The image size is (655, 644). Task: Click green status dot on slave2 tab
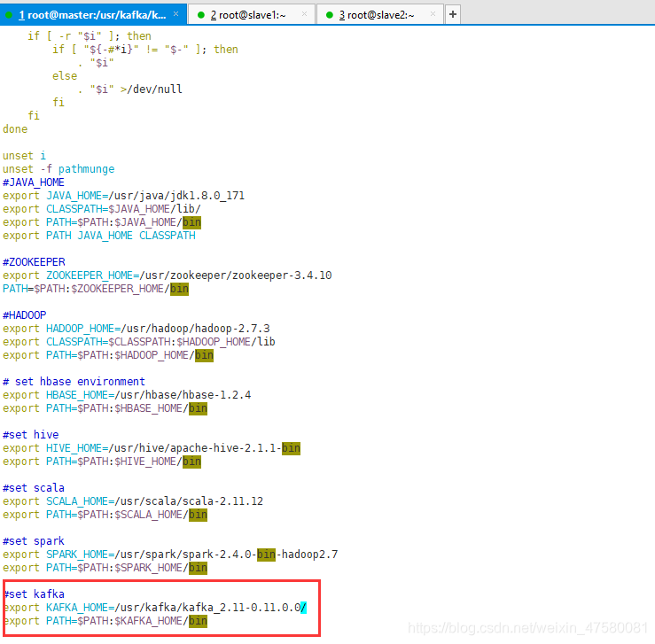click(x=330, y=15)
